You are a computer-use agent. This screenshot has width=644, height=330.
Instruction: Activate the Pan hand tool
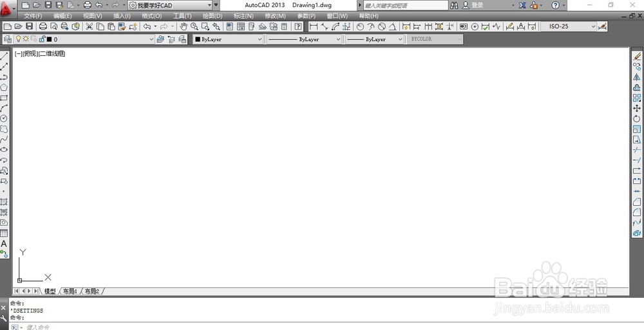click(x=183, y=26)
